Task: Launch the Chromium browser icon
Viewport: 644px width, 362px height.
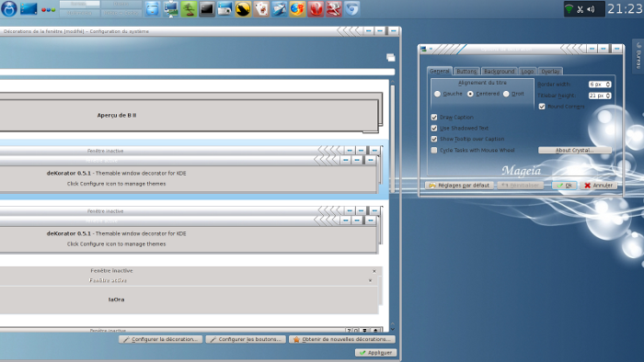Action: tap(352, 9)
